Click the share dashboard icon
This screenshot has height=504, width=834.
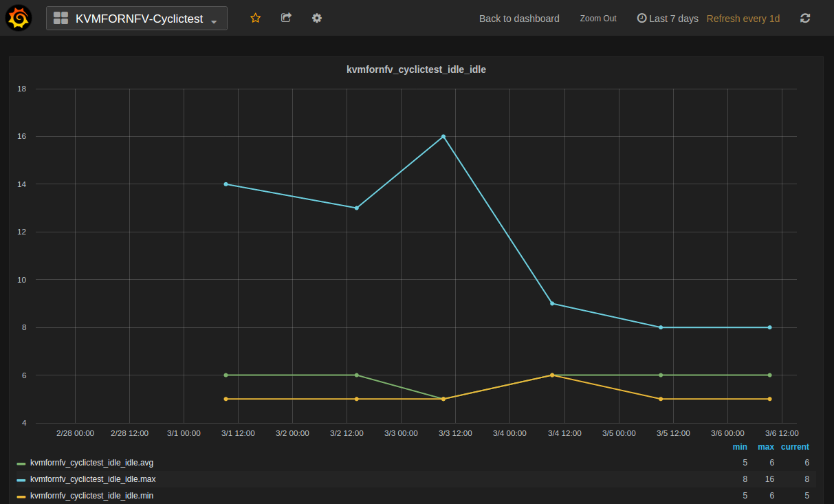(x=286, y=18)
